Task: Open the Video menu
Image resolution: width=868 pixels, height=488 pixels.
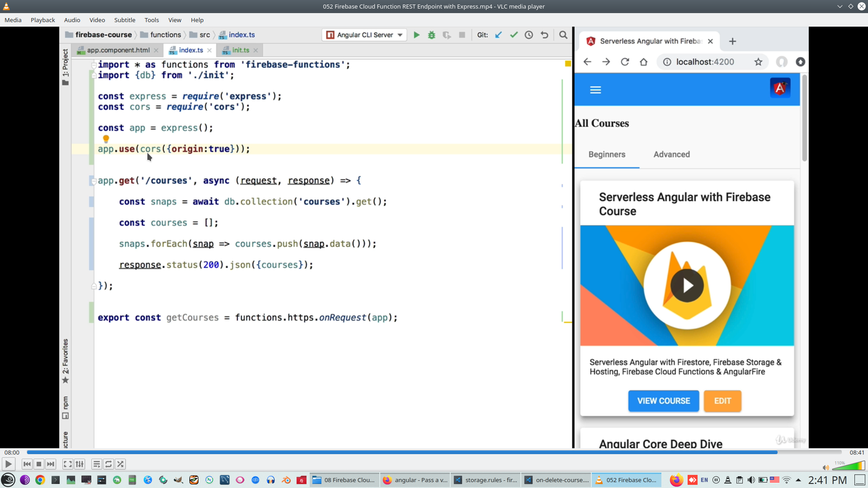Action: [97, 20]
